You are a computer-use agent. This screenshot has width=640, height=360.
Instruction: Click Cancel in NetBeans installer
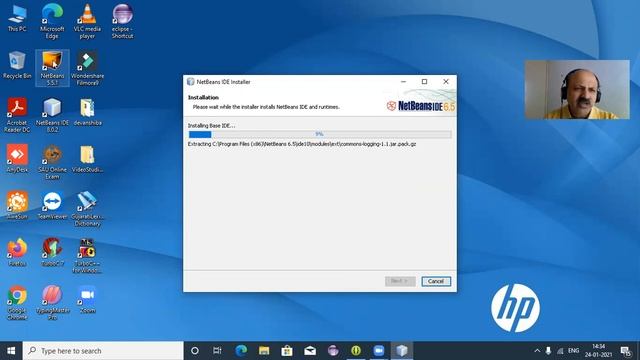click(436, 281)
